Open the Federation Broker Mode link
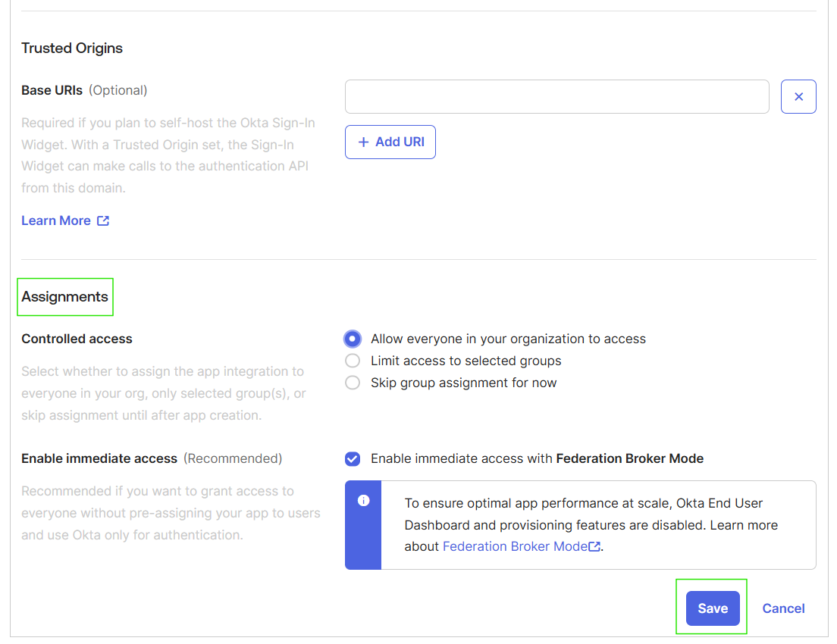The width and height of the screenshot is (837, 644). point(521,546)
